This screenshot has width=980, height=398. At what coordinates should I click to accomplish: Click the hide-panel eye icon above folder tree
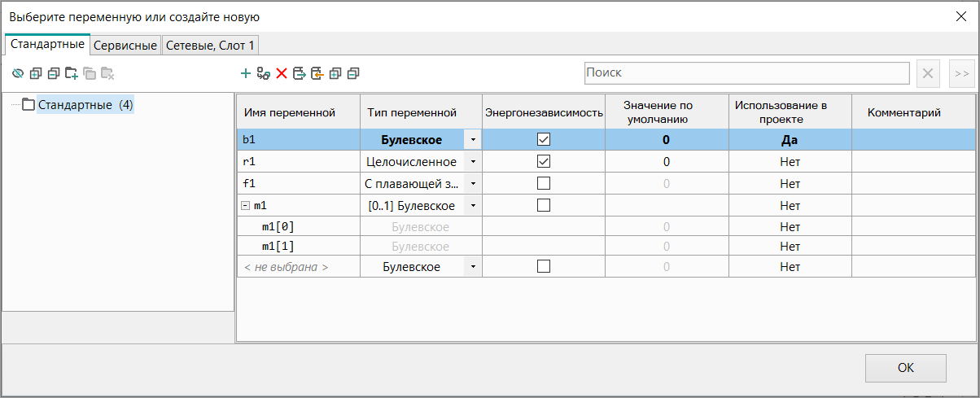(18, 74)
